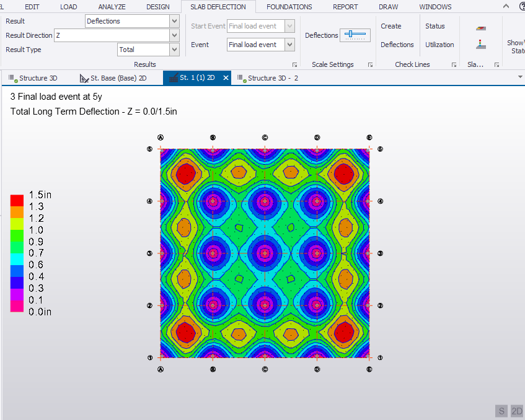The width and height of the screenshot is (525, 420).
Task: Open the Result dropdown showing Deflections
Action: [174, 21]
